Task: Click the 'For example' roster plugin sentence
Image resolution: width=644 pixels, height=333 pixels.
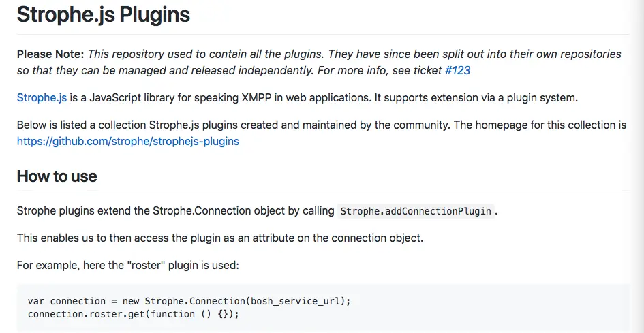Action: tap(127, 266)
